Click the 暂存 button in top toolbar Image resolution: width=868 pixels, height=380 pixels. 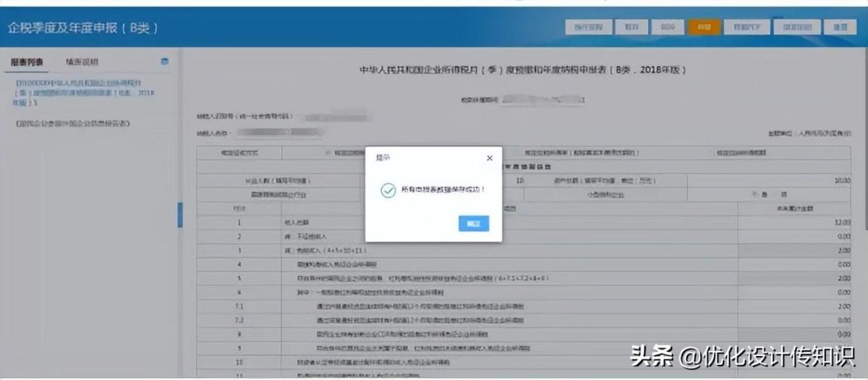pos(631,27)
